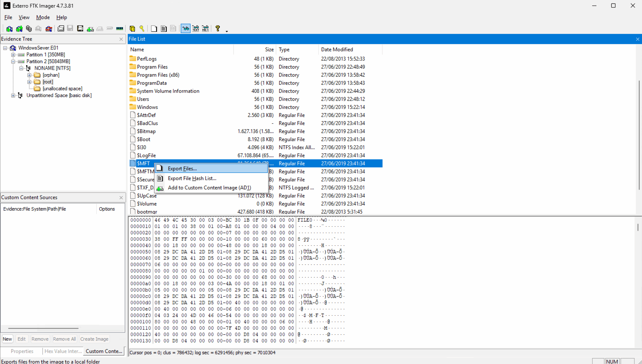Screen dimensions: 642x364
Task: Expand the Partition 1 [350MB] node
Action: pyautogui.click(x=13, y=55)
